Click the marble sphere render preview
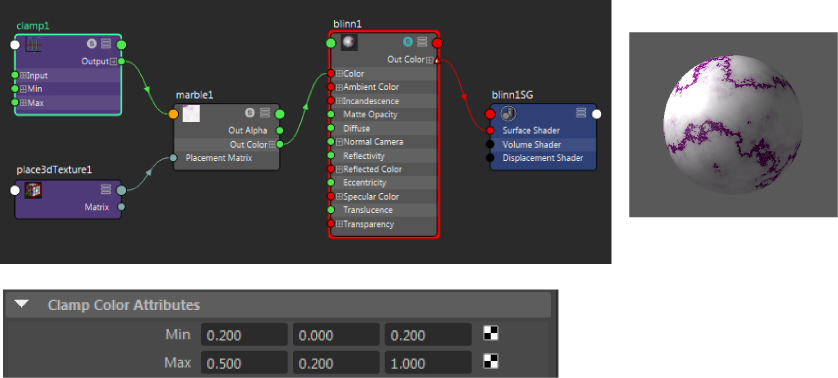 click(733, 125)
